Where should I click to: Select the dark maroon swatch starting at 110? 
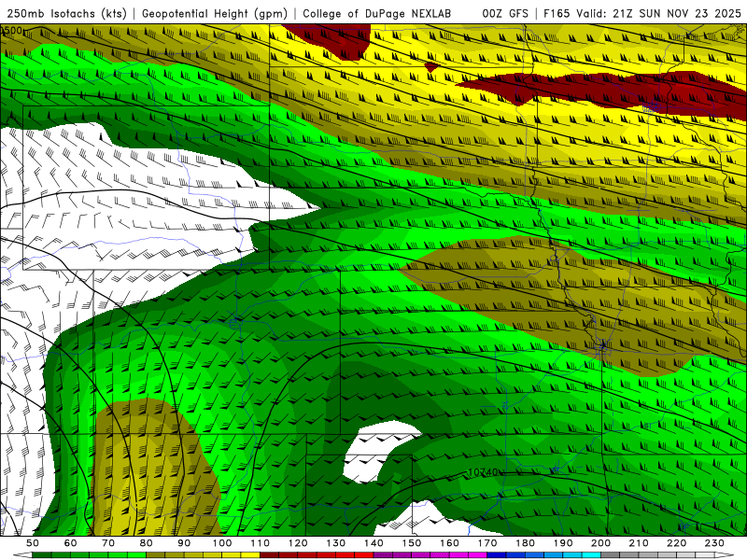[x=269, y=555]
